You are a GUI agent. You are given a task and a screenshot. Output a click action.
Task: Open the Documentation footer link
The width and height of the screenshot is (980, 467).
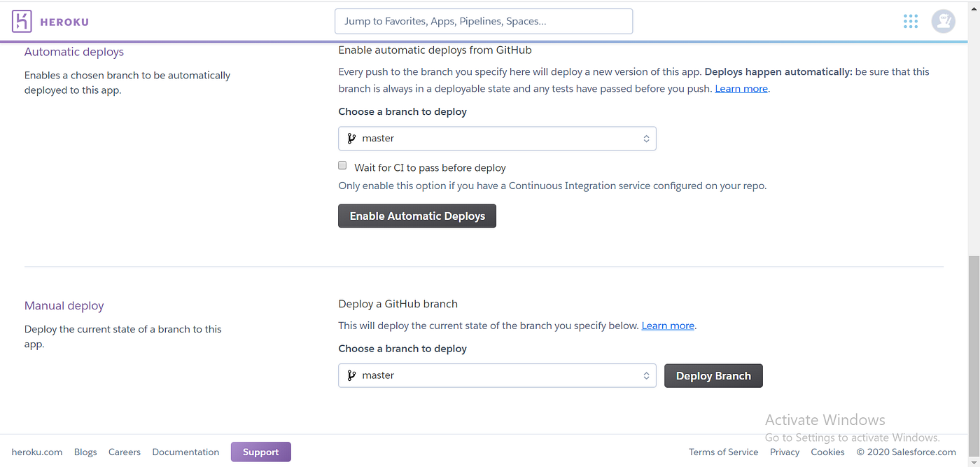click(x=185, y=452)
